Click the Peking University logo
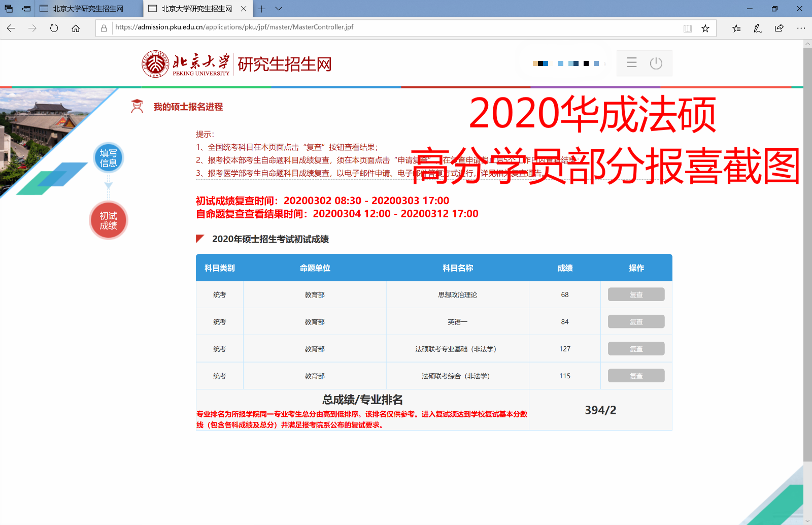 click(x=186, y=64)
